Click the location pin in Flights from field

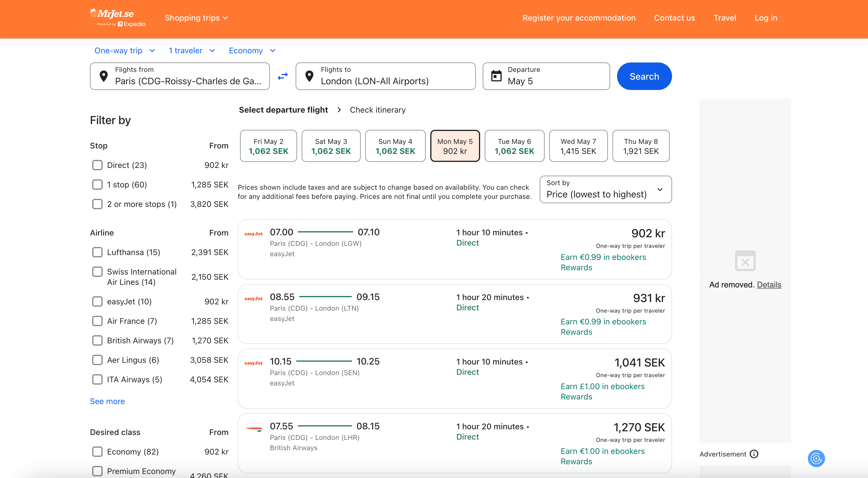(104, 76)
